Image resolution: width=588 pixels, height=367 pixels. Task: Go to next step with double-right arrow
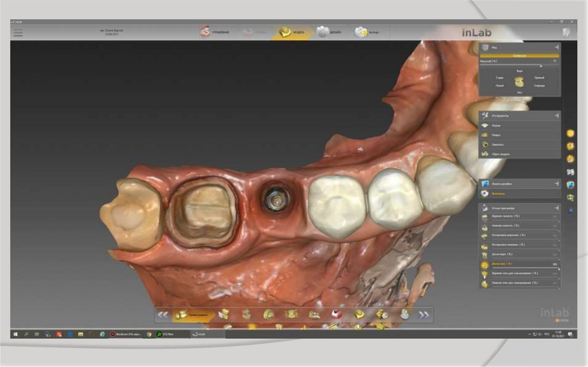[423, 315]
